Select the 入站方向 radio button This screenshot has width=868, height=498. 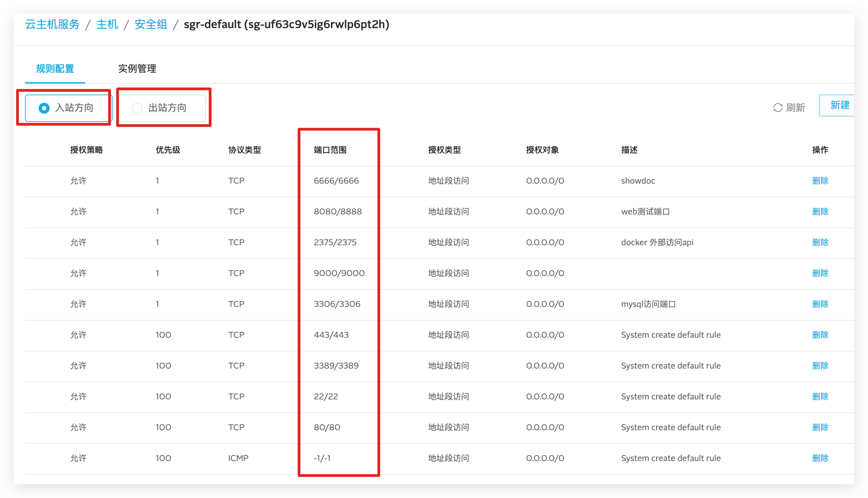(x=44, y=108)
